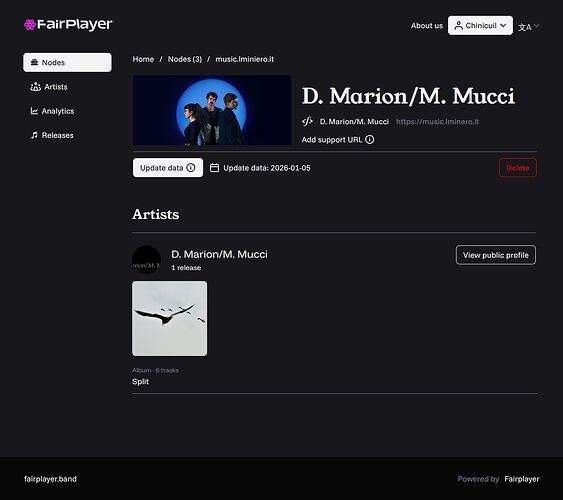563x500 pixels.
Task: Open the https://music.lminiero.it link
Action: (x=437, y=122)
